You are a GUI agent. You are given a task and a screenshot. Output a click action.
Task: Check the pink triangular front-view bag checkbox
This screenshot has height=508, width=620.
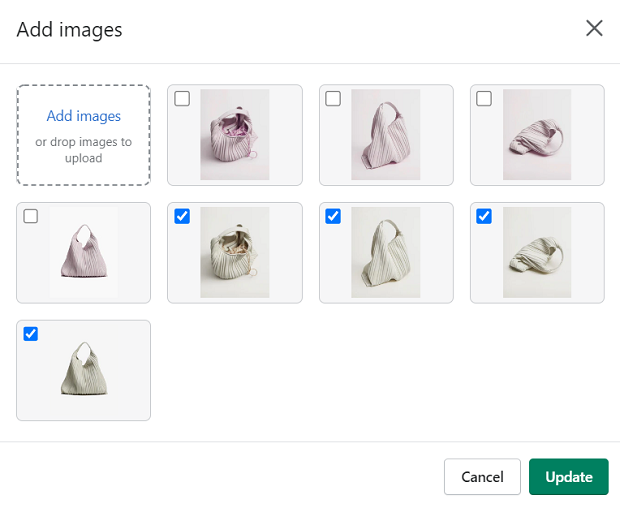(30, 216)
